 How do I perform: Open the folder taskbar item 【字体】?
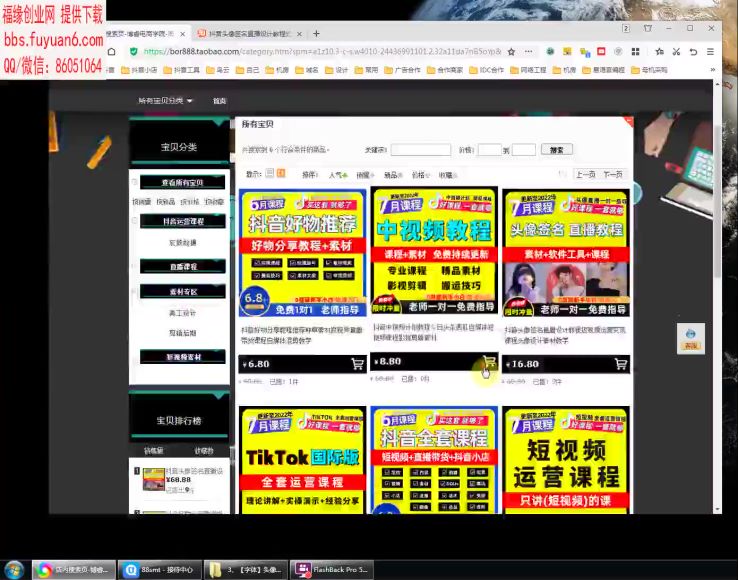(x=246, y=570)
